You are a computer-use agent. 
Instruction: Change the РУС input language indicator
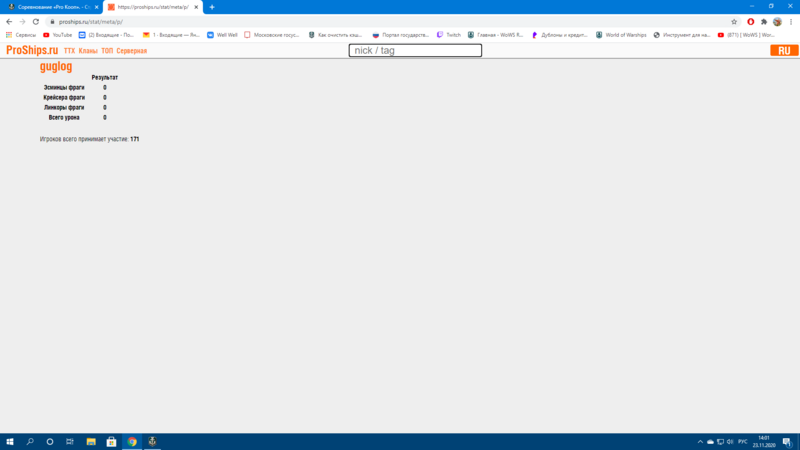point(743,442)
